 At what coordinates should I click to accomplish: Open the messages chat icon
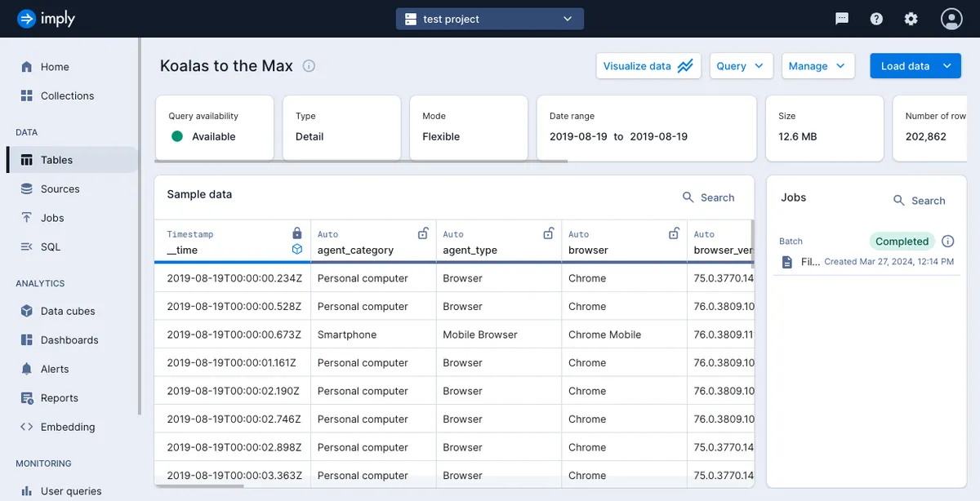pos(842,19)
